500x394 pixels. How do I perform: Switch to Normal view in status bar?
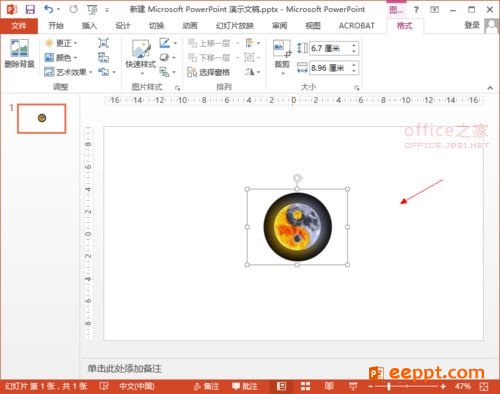[x=282, y=386]
